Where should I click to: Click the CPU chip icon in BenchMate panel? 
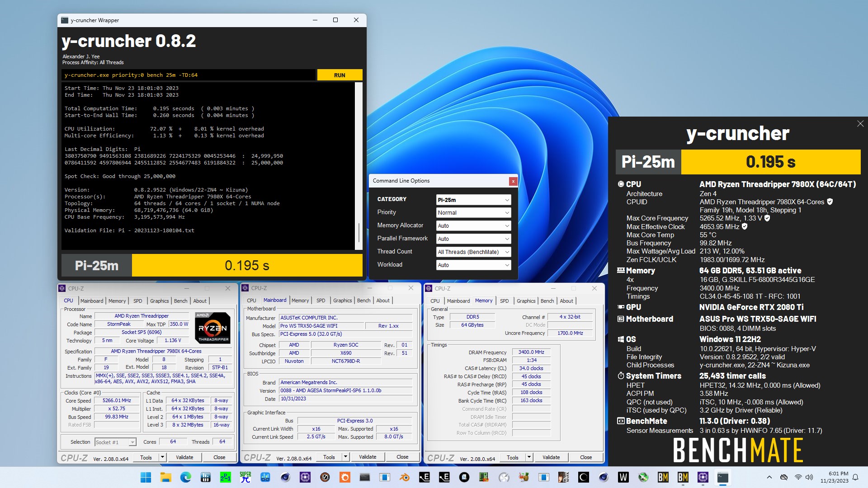(x=621, y=184)
